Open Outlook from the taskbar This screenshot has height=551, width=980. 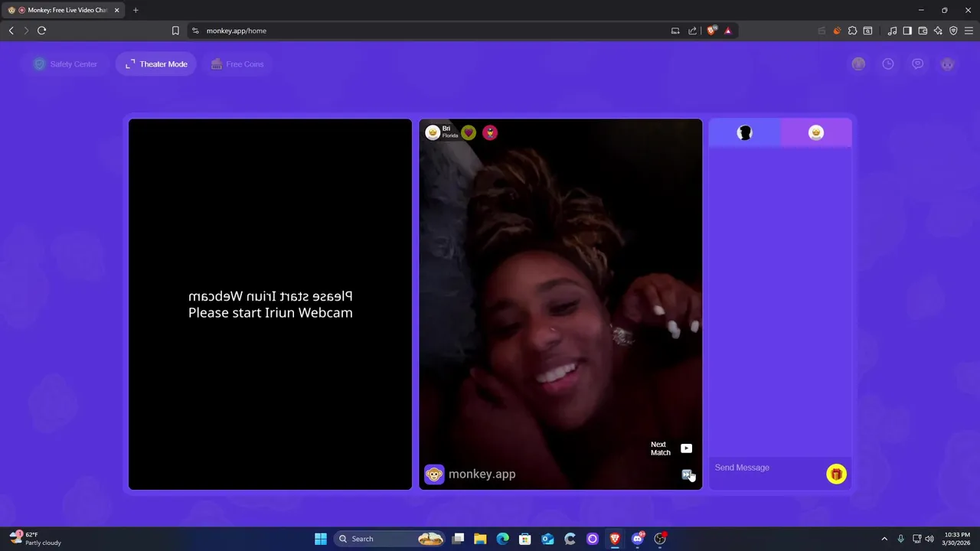tap(547, 539)
